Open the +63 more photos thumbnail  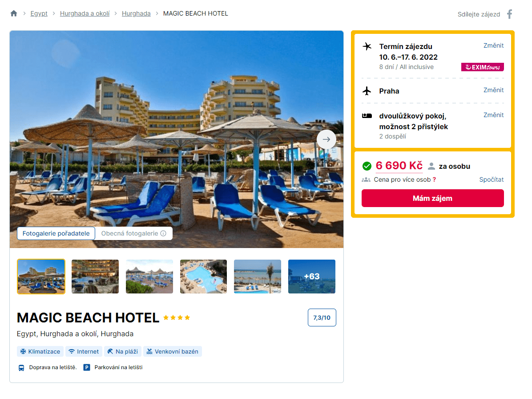tap(311, 277)
